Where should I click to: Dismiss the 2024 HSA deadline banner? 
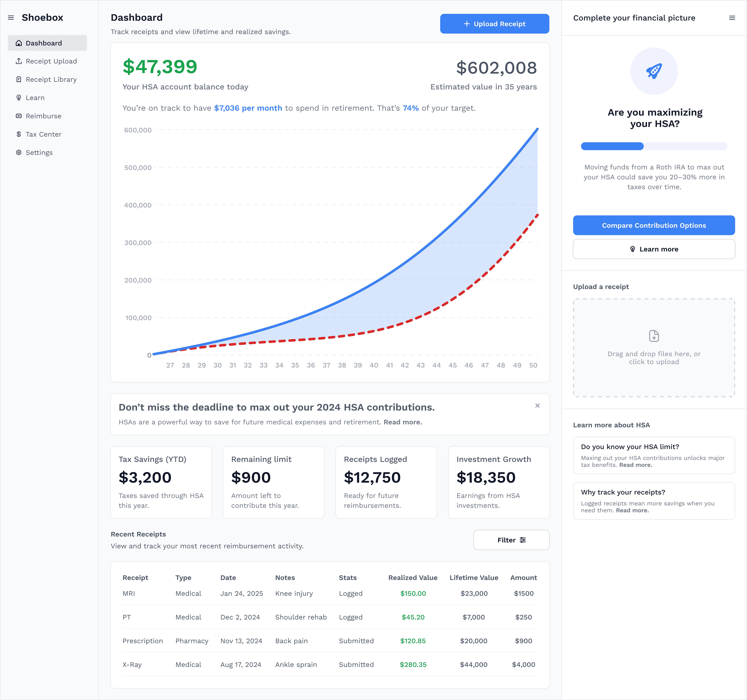point(537,405)
